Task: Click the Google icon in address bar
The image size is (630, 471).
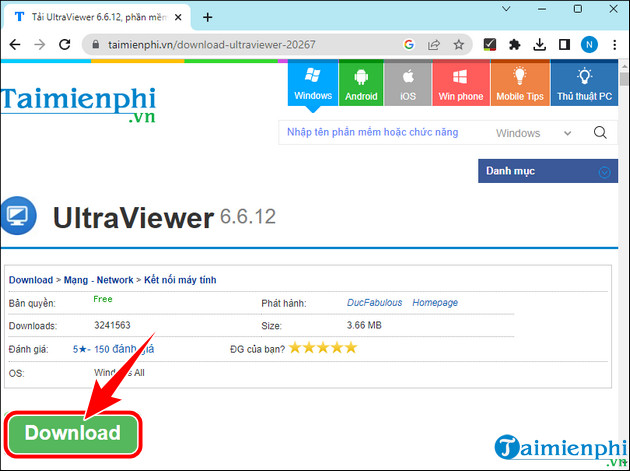Action: pyautogui.click(x=409, y=45)
